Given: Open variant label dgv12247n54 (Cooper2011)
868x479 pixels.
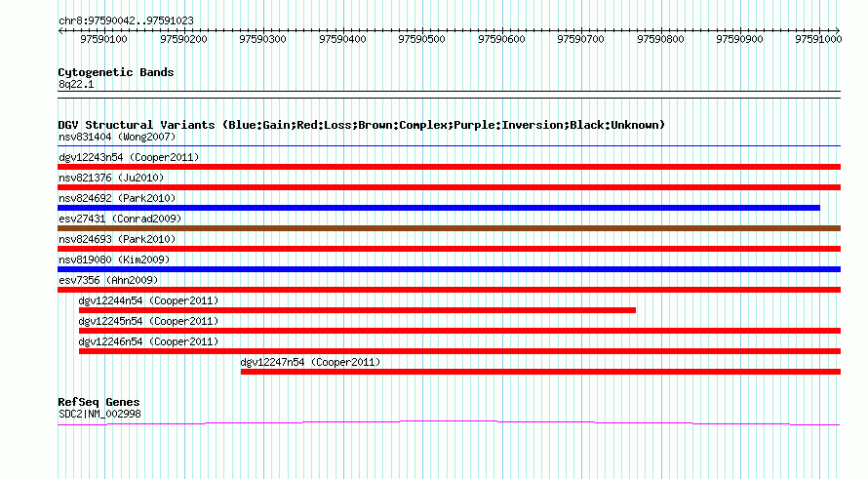Looking at the screenshot, I should pyautogui.click(x=310, y=362).
